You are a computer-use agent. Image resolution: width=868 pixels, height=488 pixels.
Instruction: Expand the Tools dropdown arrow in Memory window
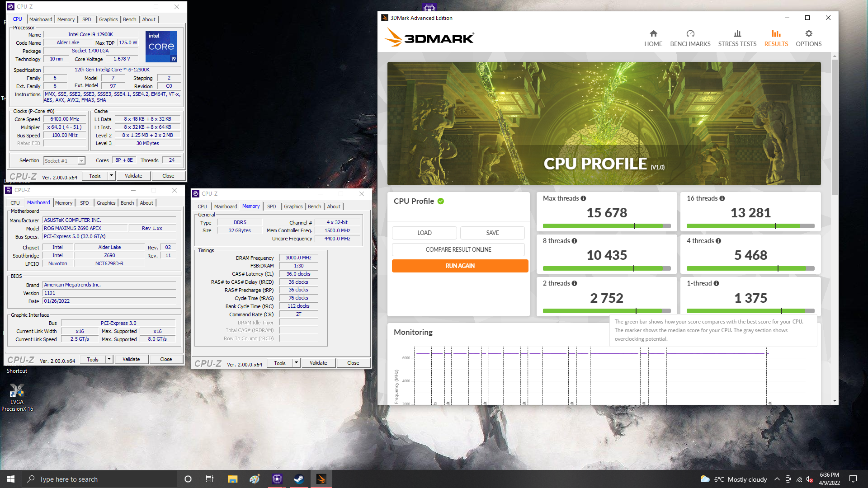coord(296,363)
